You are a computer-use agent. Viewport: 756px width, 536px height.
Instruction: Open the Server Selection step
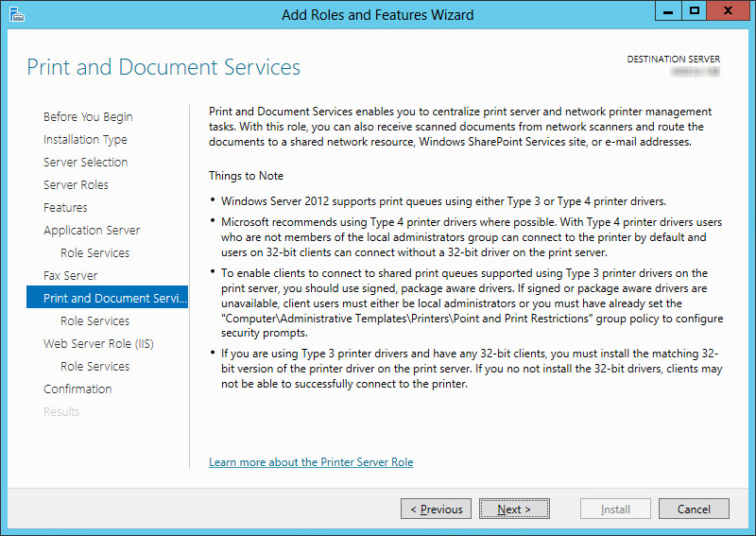[85, 163]
